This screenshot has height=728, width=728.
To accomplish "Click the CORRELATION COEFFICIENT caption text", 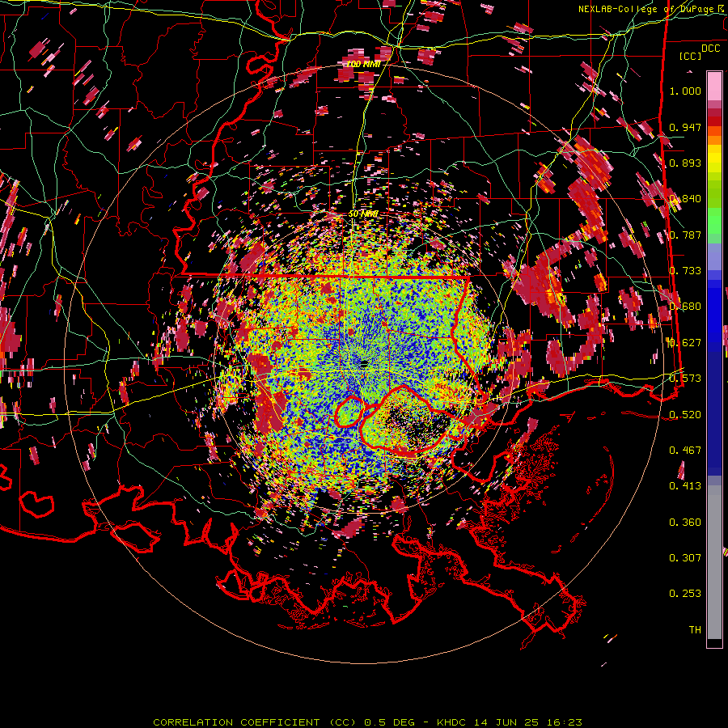I will point(237,722).
